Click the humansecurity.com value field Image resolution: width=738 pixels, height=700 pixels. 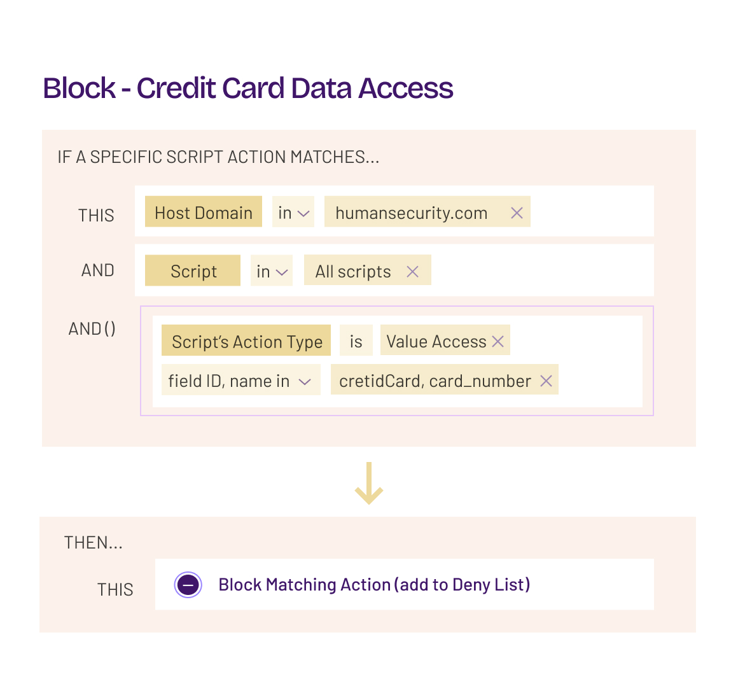tap(412, 213)
